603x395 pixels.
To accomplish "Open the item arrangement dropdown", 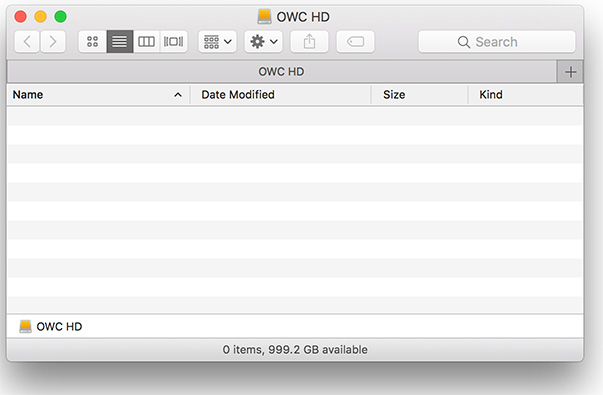I will (217, 42).
